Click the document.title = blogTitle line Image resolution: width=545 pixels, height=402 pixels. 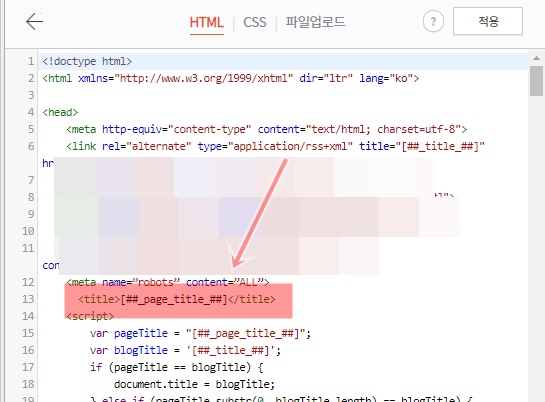click(x=194, y=384)
